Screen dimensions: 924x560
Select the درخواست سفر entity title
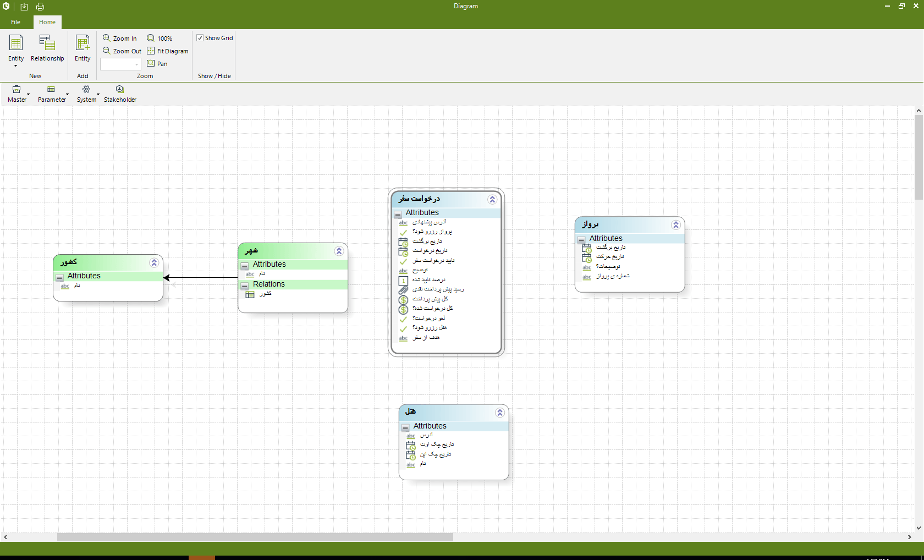[419, 199]
